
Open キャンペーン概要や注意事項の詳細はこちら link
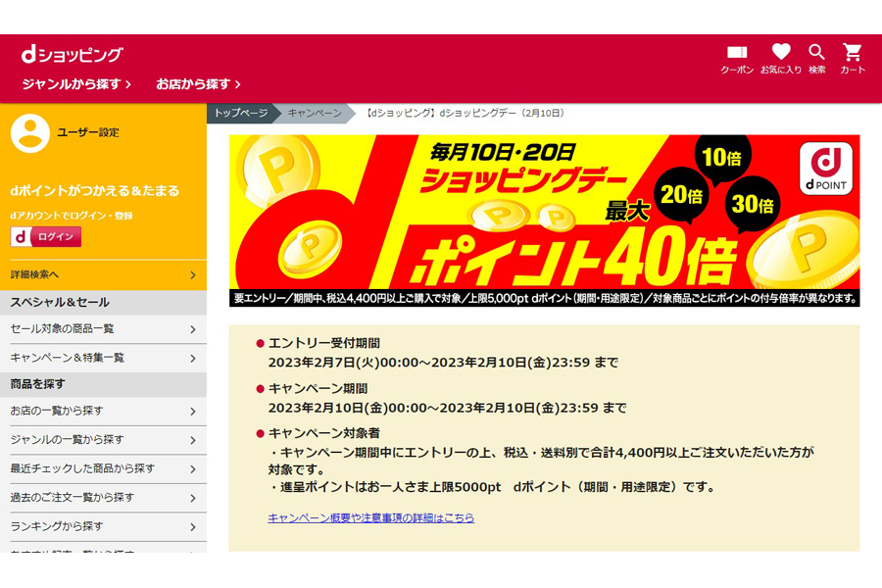coord(370,517)
